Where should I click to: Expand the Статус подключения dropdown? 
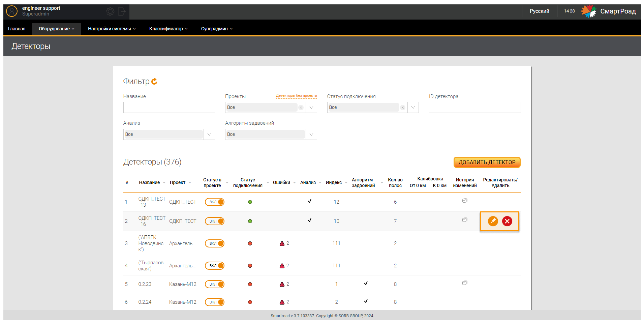[x=413, y=108]
